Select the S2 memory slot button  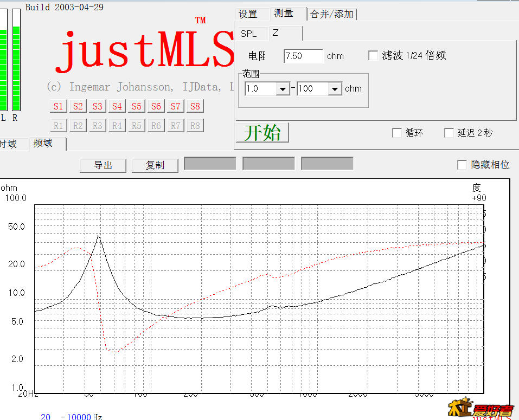pyautogui.click(x=78, y=106)
